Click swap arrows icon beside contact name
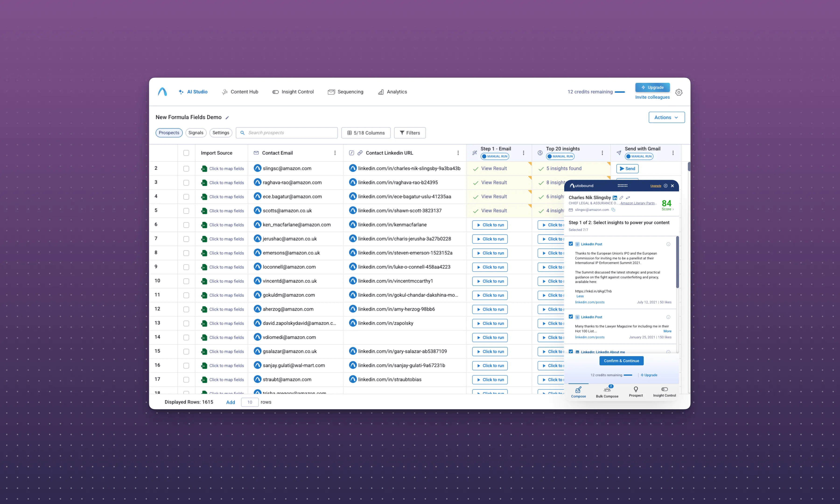 pos(628,198)
